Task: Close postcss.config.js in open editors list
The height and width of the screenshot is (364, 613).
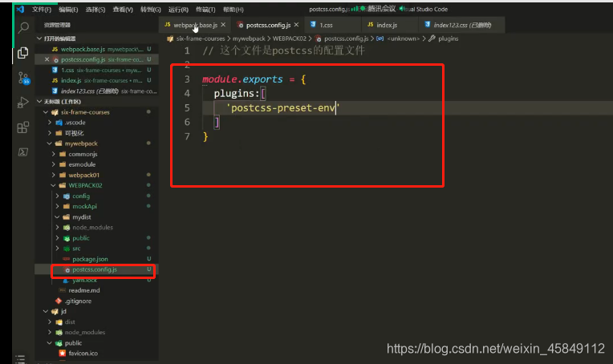Action: coord(47,59)
